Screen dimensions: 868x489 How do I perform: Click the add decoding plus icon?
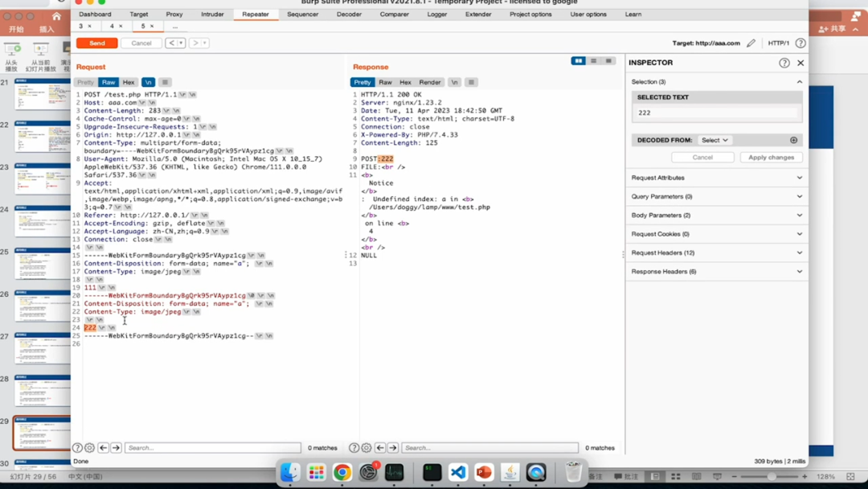tap(793, 140)
